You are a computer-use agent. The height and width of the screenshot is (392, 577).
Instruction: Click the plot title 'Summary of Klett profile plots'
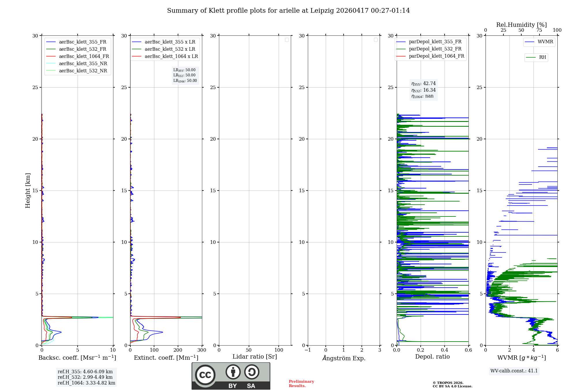[288, 11]
